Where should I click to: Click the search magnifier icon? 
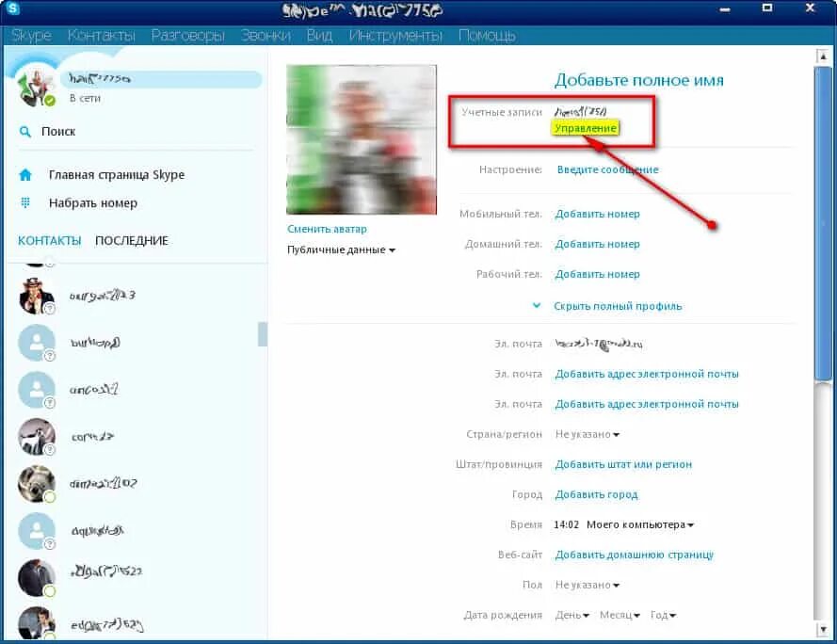click(25, 132)
